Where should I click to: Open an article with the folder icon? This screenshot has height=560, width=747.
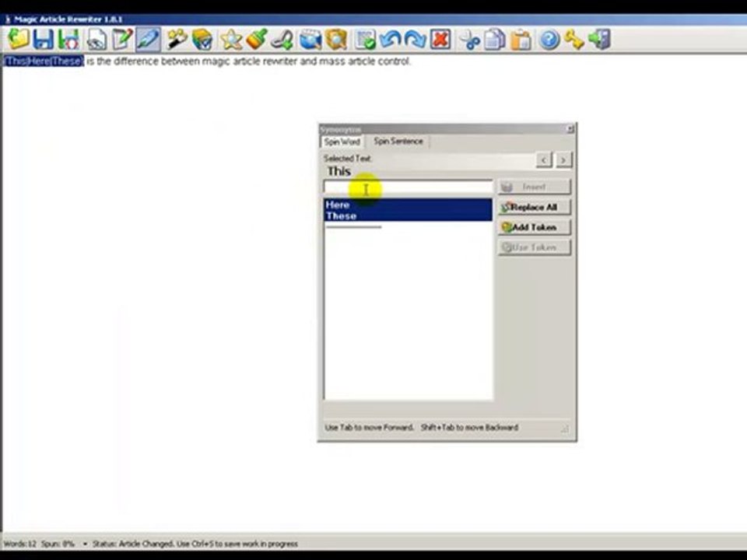pyautogui.click(x=18, y=40)
